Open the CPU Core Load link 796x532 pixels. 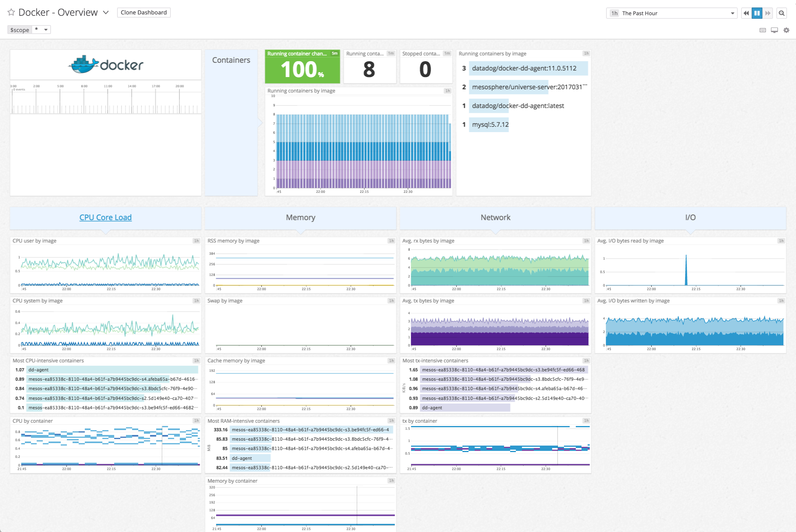(105, 217)
